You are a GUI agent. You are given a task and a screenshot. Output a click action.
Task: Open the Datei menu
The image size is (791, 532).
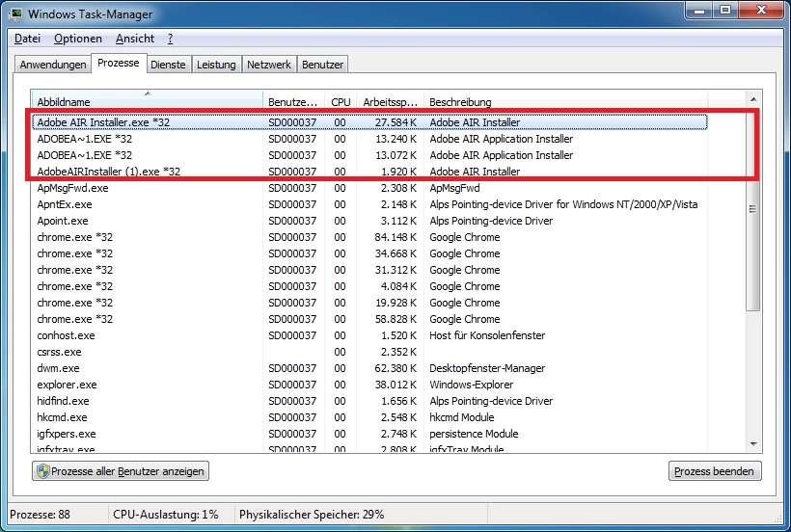[27, 39]
